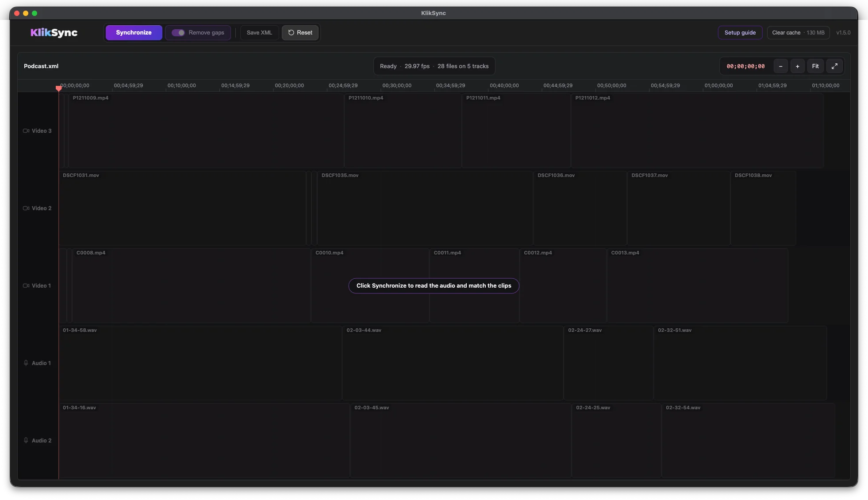Click the Podcast.xml file name
The width and height of the screenshot is (868, 500).
click(41, 66)
